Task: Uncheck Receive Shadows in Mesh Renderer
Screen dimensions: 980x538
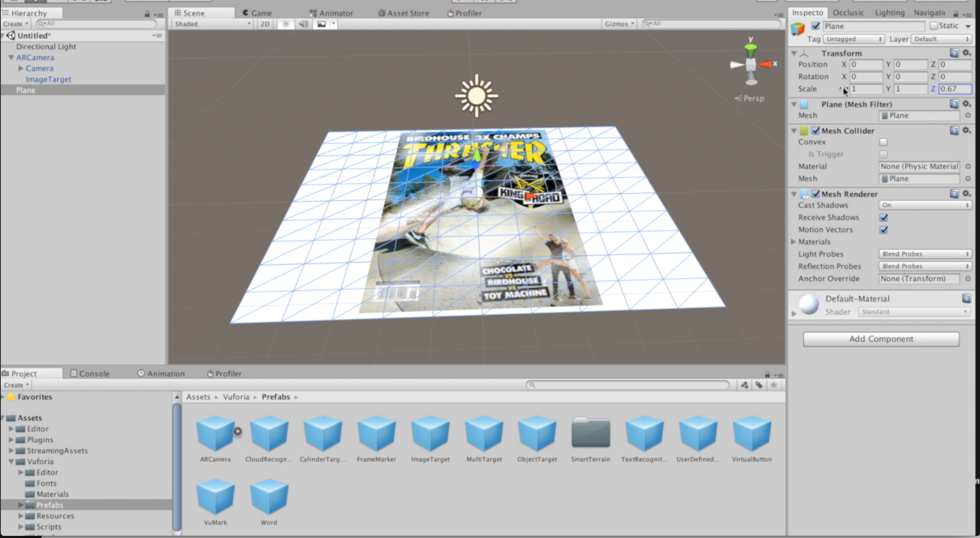Action: pyautogui.click(x=884, y=217)
